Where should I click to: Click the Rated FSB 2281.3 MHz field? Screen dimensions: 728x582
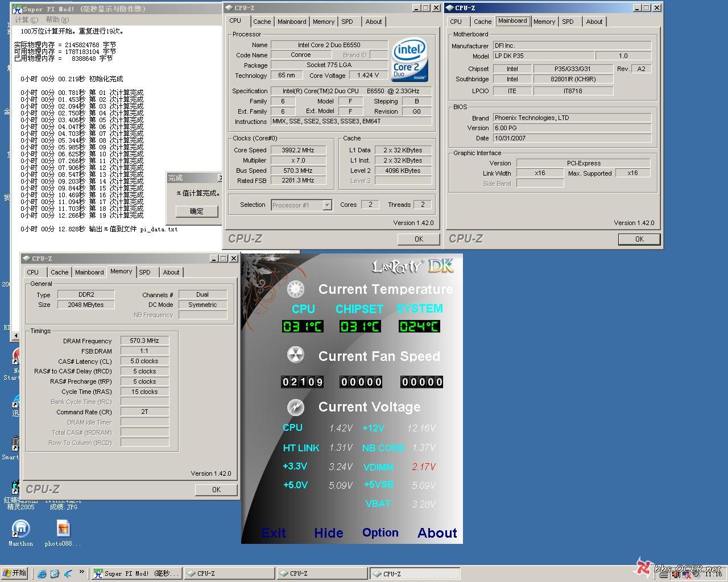tap(298, 180)
